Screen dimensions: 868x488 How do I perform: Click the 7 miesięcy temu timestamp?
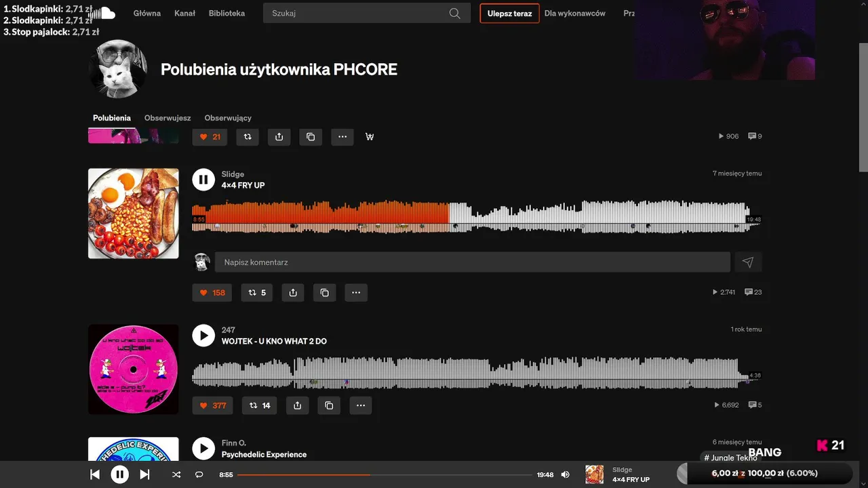tap(737, 174)
